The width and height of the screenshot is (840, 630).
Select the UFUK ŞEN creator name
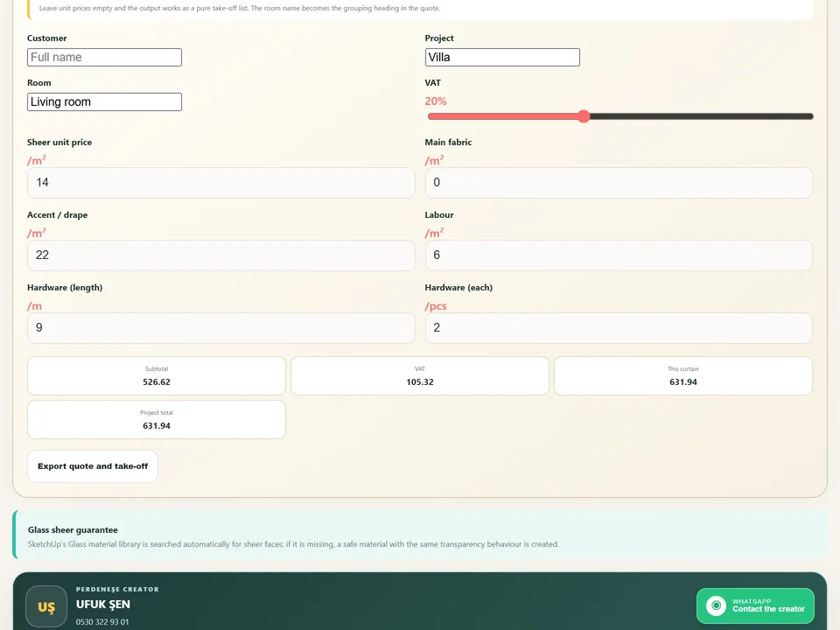coord(103,605)
